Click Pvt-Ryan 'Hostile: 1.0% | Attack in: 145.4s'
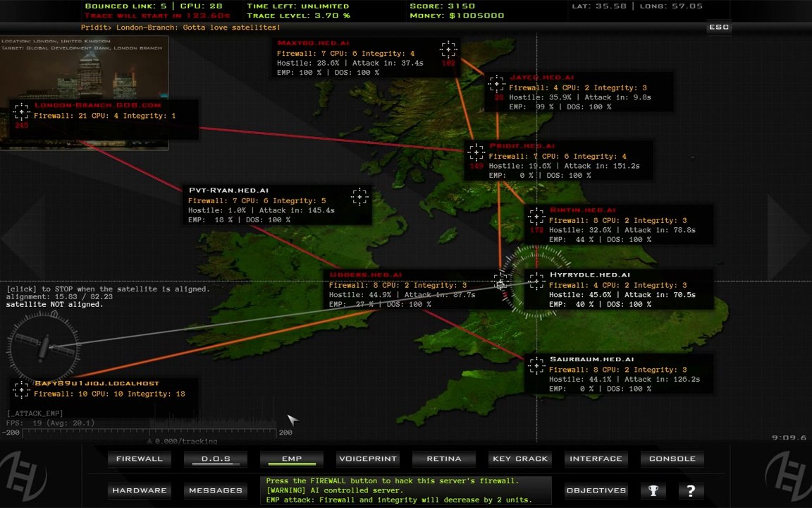This screenshot has height=508, width=812. click(261, 210)
